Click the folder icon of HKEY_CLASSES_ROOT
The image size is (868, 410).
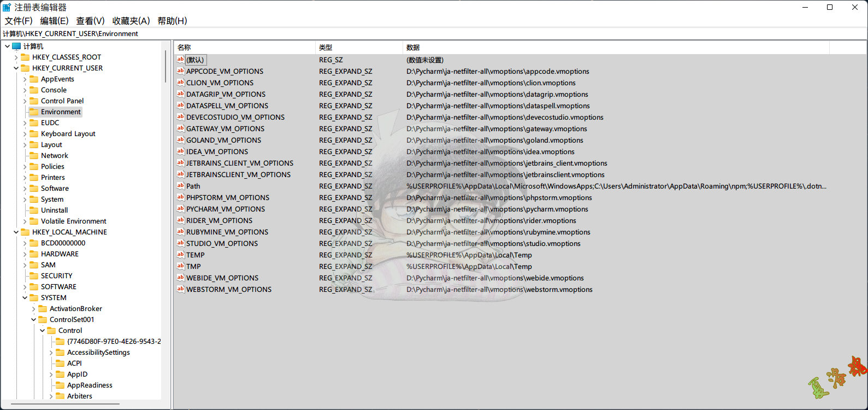(25, 57)
